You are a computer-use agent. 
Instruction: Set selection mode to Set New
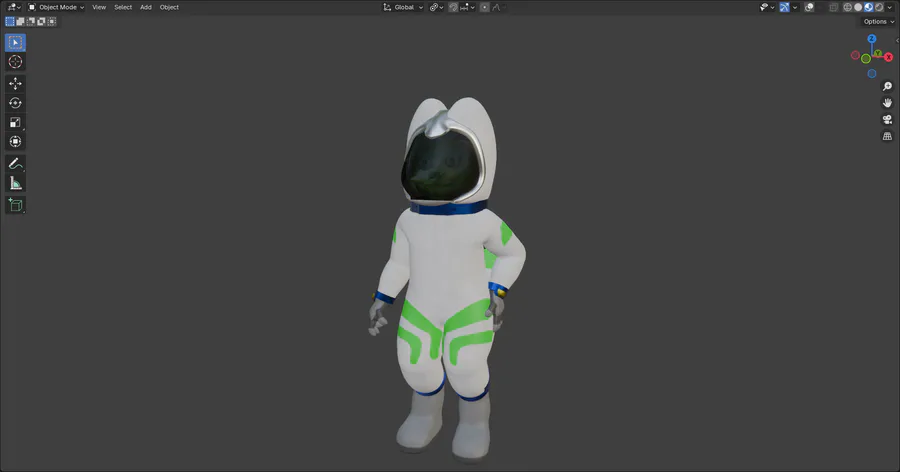tap(10, 21)
